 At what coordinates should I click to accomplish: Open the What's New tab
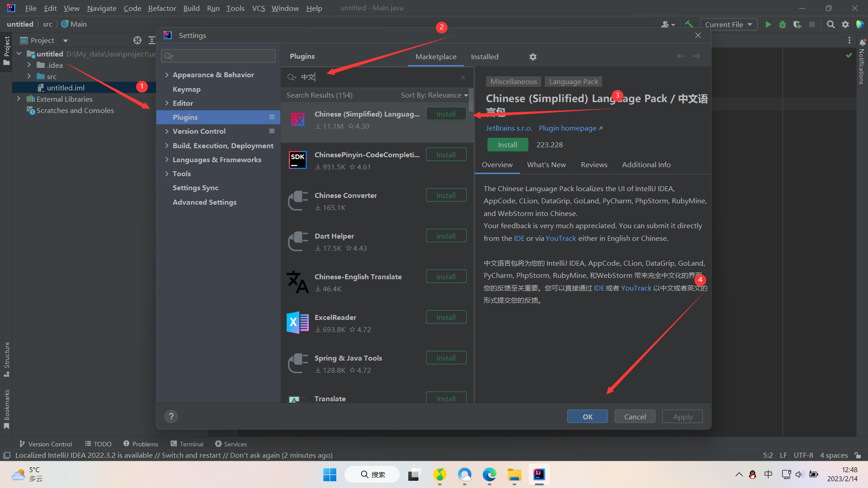point(546,164)
